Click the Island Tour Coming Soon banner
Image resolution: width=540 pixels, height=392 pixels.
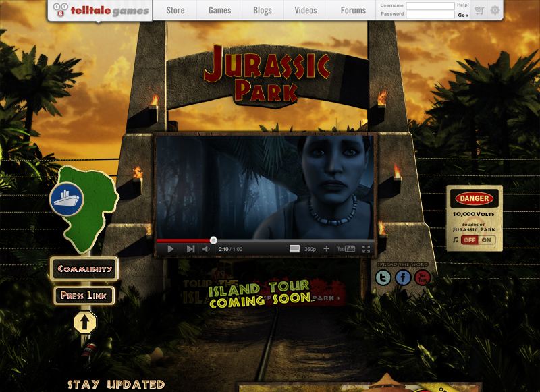coord(261,294)
